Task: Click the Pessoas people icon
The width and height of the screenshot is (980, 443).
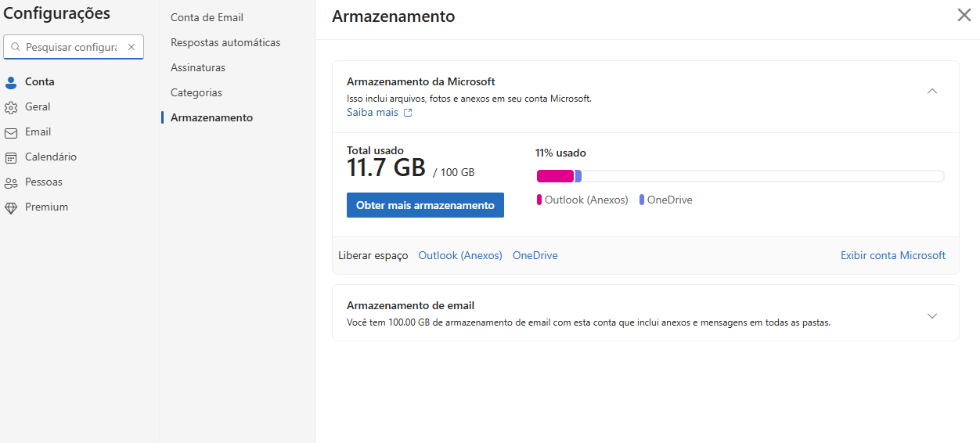Action: click(11, 182)
